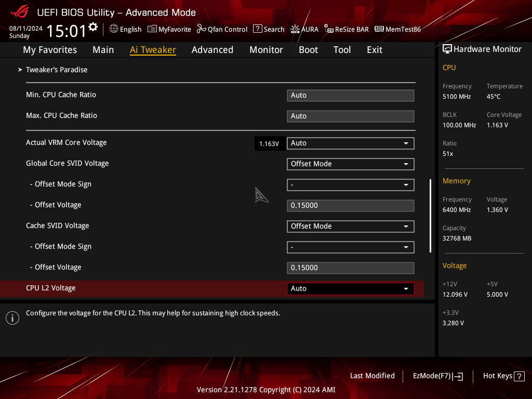Go to the Exit tab
This screenshot has height=399, width=532.
375,50
